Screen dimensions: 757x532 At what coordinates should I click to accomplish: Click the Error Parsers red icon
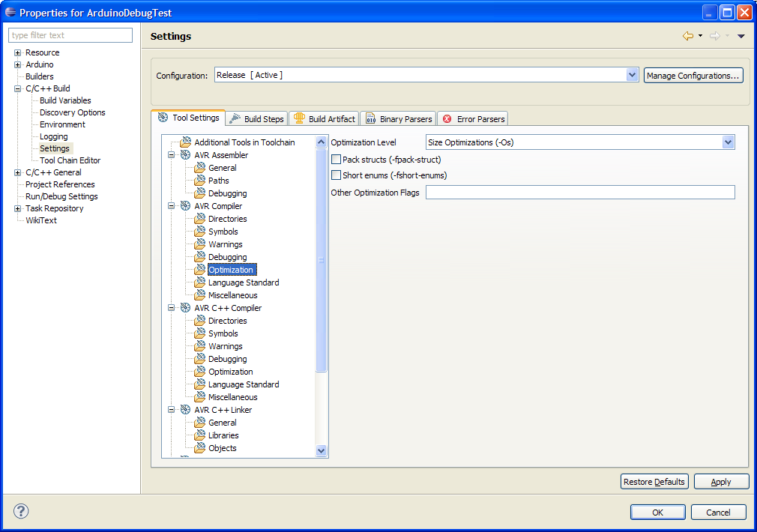pos(447,118)
